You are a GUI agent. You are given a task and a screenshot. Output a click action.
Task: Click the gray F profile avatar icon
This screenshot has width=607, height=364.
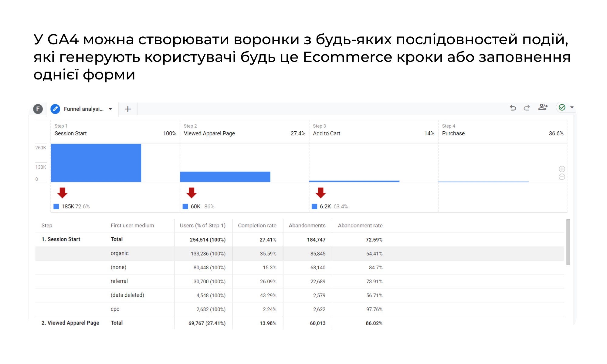click(x=38, y=109)
